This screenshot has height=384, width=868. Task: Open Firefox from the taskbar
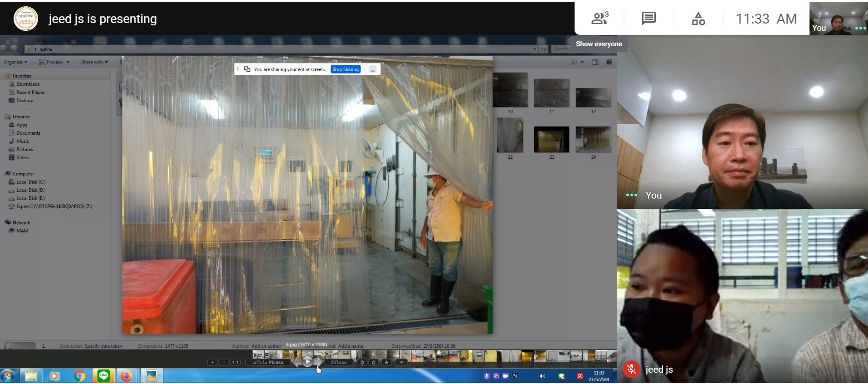[x=127, y=376]
